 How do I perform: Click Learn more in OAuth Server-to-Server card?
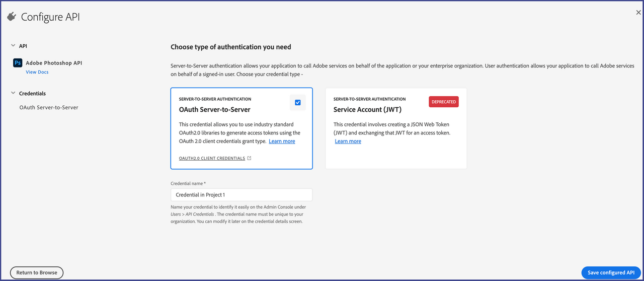[x=282, y=141]
